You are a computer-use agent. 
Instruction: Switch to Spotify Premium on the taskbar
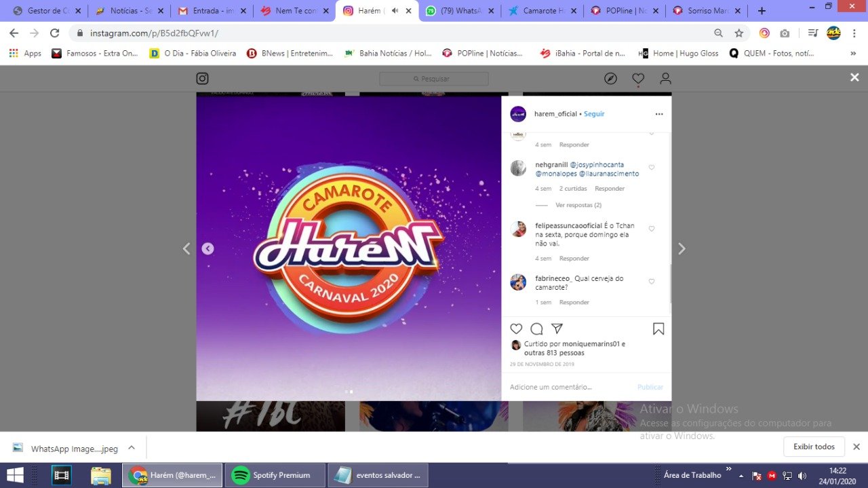click(275, 475)
